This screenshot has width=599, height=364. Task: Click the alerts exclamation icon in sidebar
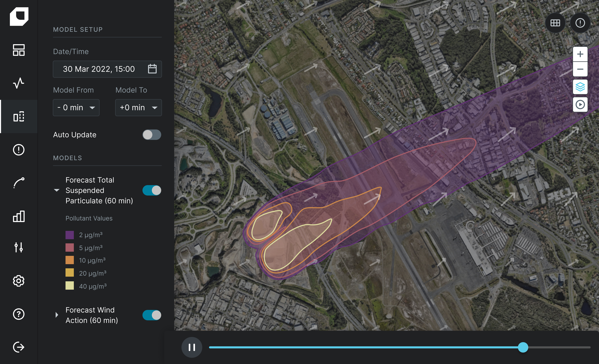pyautogui.click(x=19, y=150)
